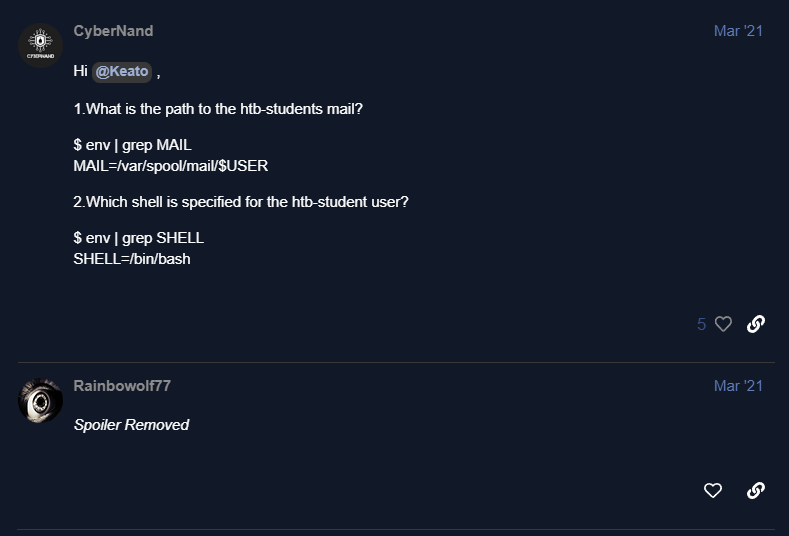Click the MAIL=/var/spool/mail/$USER output line

pos(171,166)
